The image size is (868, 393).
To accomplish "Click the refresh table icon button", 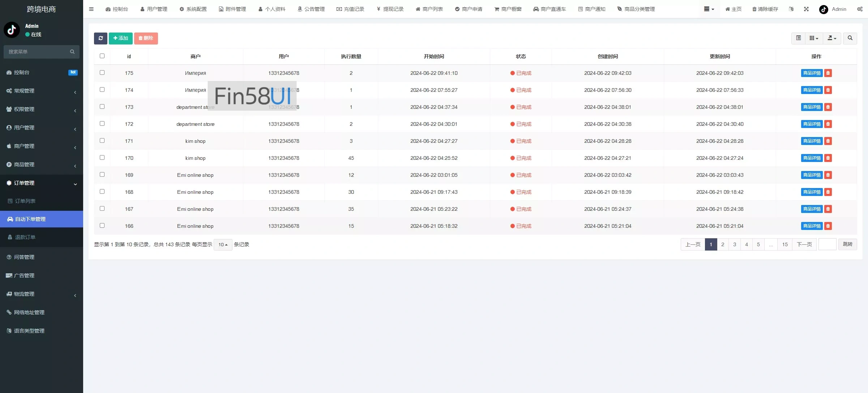I will (x=101, y=38).
